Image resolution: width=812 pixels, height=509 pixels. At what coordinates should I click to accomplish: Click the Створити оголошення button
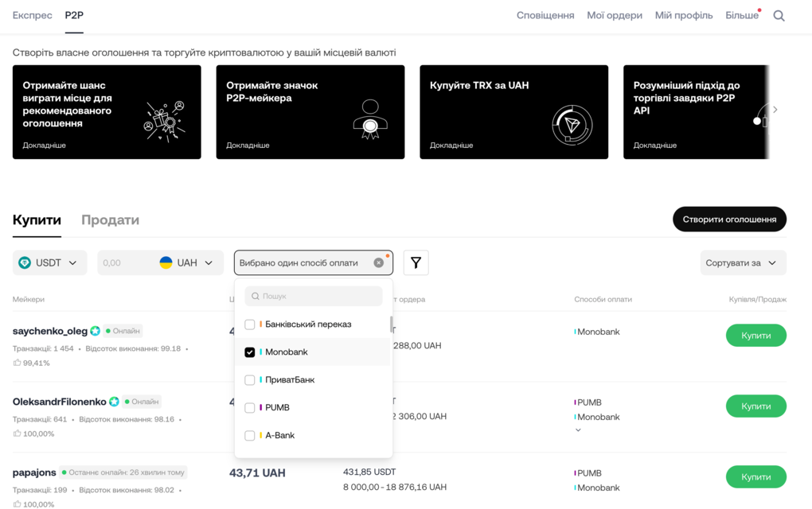click(x=729, y=220)
